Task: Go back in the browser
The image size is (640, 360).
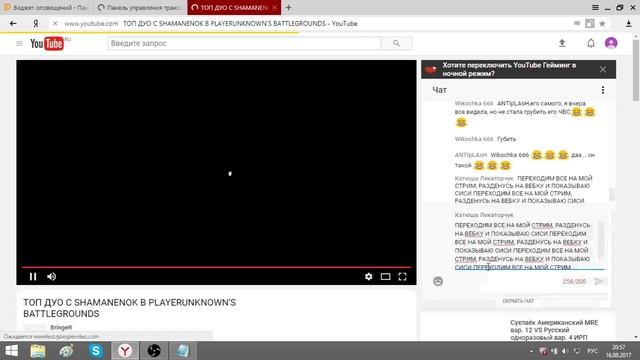Action: 13,24
